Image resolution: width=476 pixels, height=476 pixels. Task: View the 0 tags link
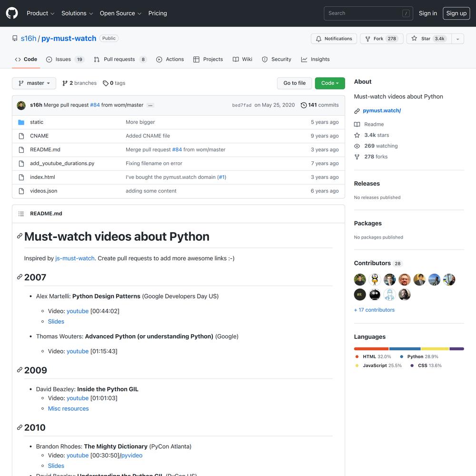coord(114,83)
